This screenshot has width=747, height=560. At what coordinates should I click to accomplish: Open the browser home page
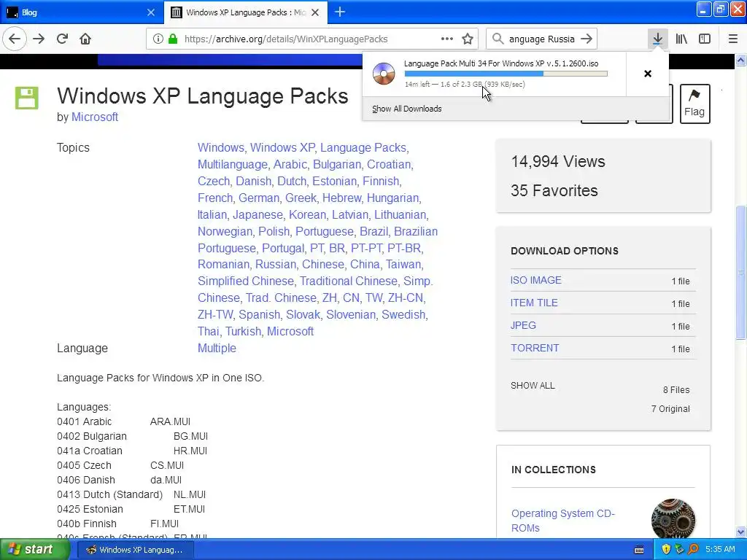click(x=85, y=39)
